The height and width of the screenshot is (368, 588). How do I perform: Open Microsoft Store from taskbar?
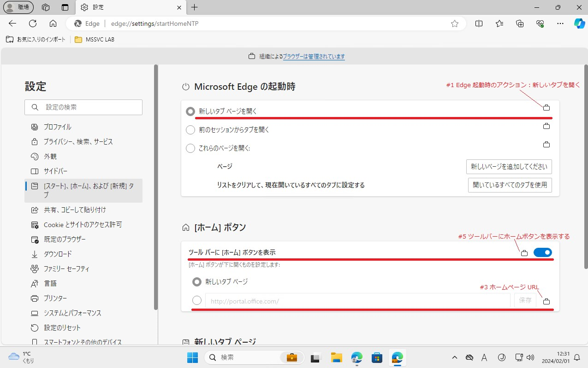pos(377,357)
